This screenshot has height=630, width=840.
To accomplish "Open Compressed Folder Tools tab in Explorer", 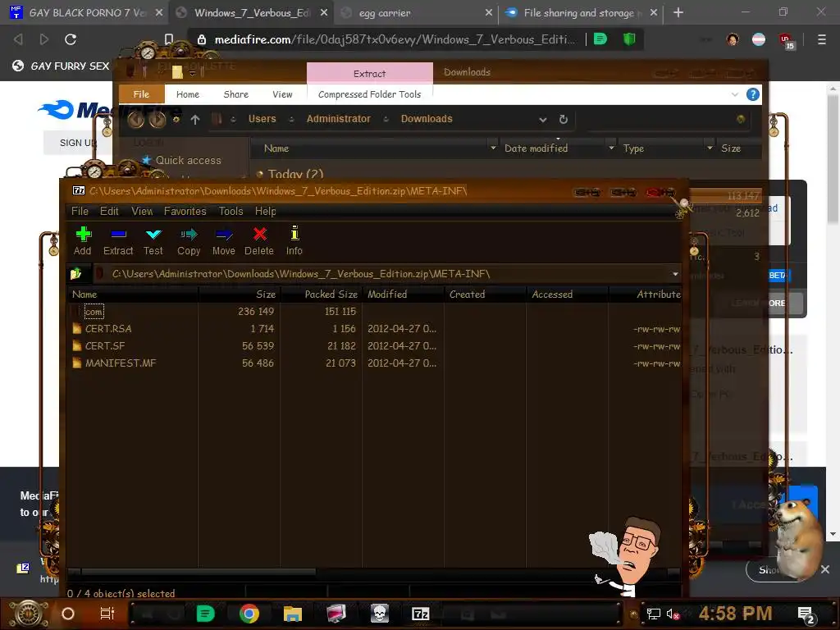I will click(370, 94).
